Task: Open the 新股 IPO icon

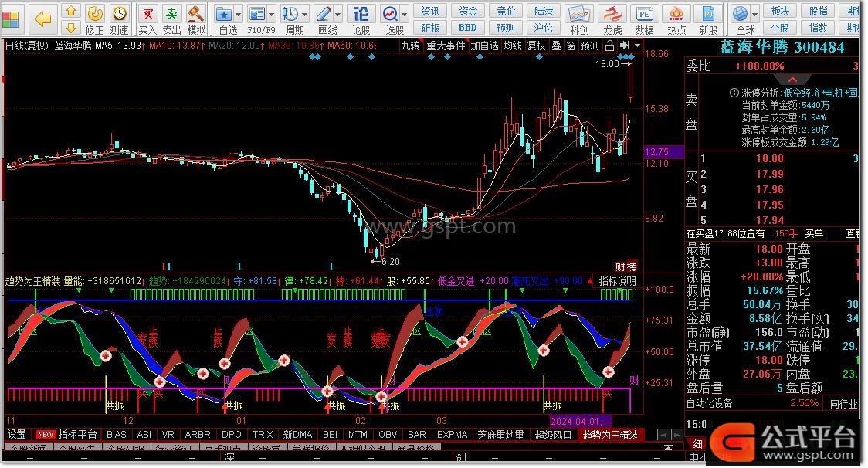Action: click(709, 14)
